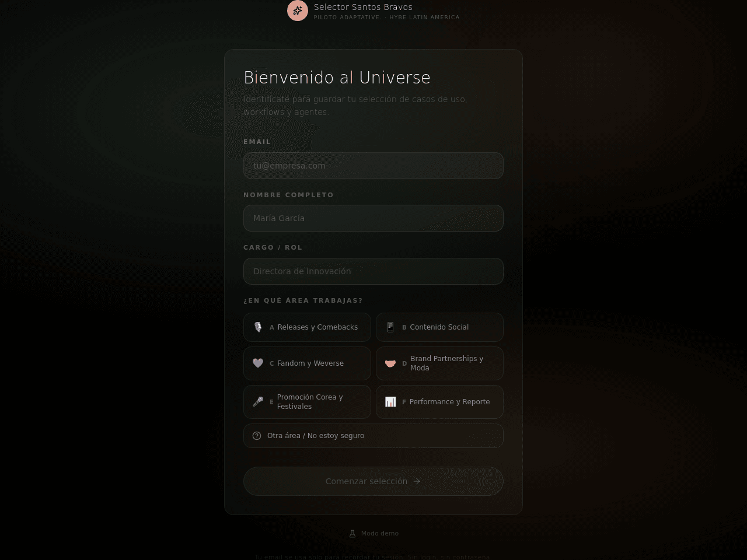Click the flask icon beside Modo demo

pos(352,533)
